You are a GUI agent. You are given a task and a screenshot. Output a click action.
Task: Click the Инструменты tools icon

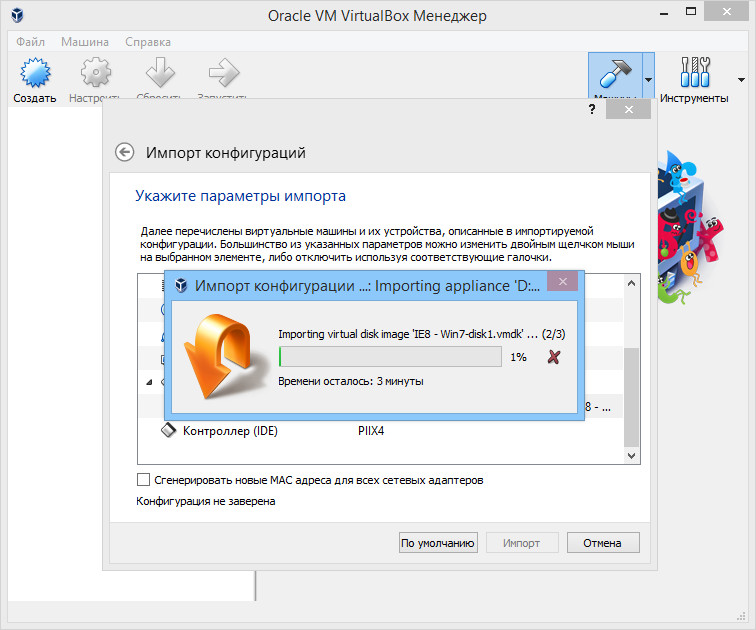[694, 72]
